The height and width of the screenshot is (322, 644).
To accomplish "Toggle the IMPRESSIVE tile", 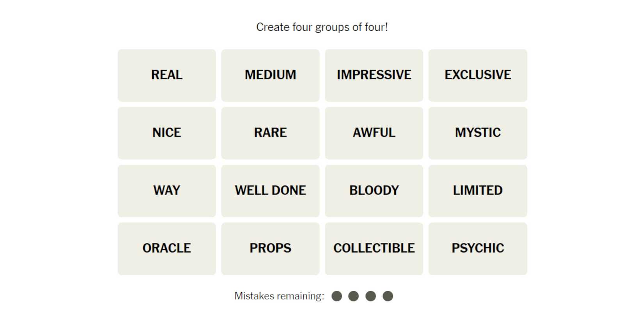I will 374,75.
